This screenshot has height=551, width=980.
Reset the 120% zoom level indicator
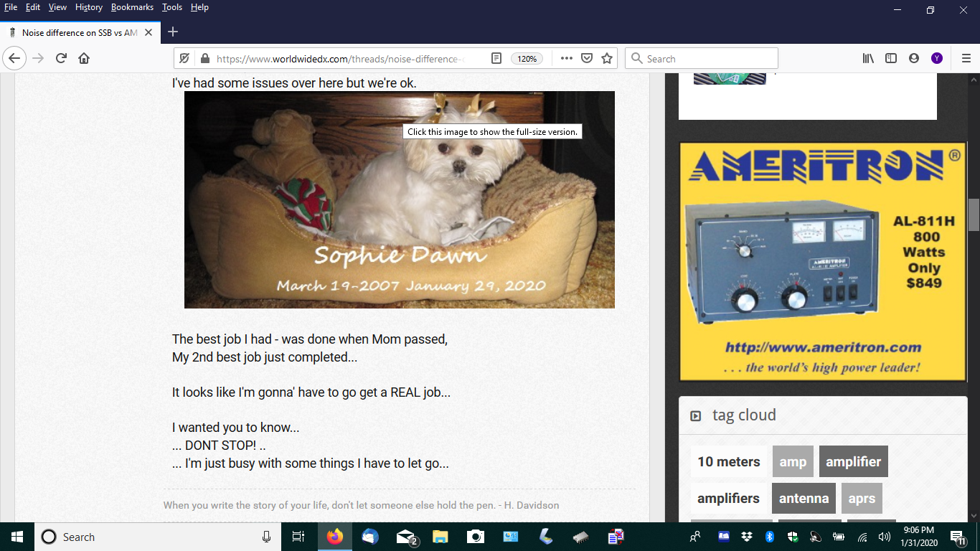click(x=527, y=59)
